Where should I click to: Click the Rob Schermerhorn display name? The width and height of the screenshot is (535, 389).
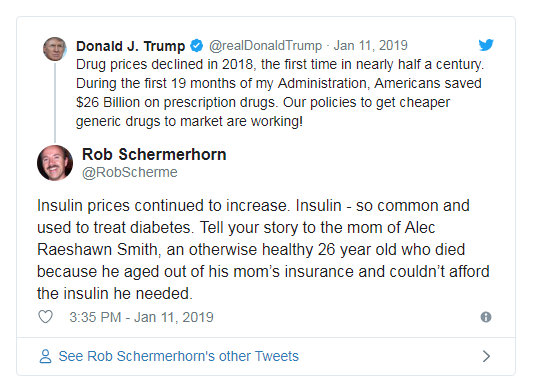coord(154,155)
